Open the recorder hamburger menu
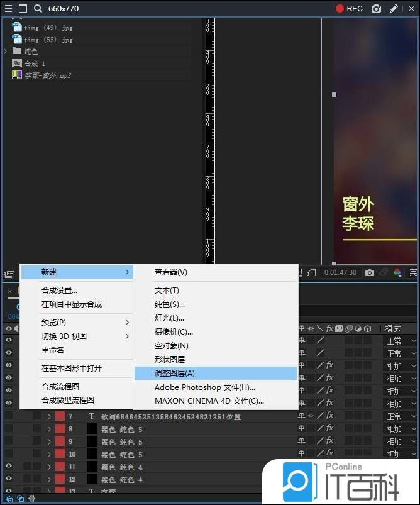Screen dimensions: 420x505 click(x=8, y=8)
